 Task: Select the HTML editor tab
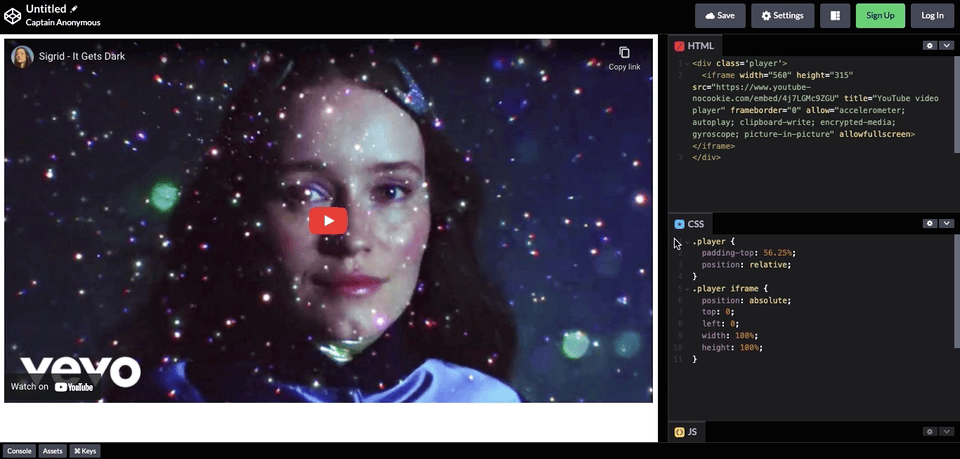pyautogui.click(x=695, y=46)
